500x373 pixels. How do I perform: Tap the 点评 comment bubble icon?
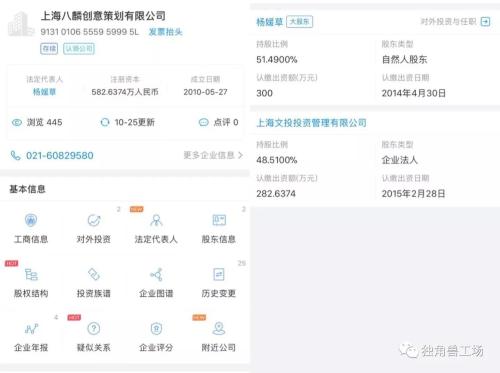203,122
